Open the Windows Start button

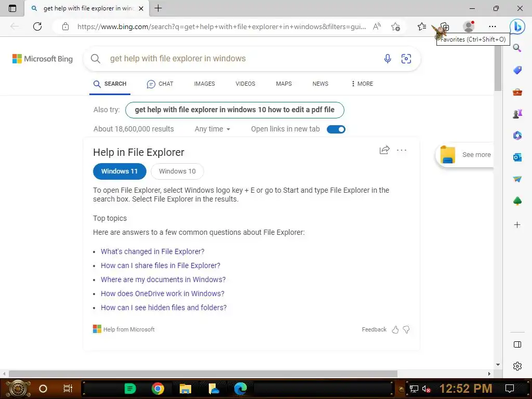(x=17, y=389)
